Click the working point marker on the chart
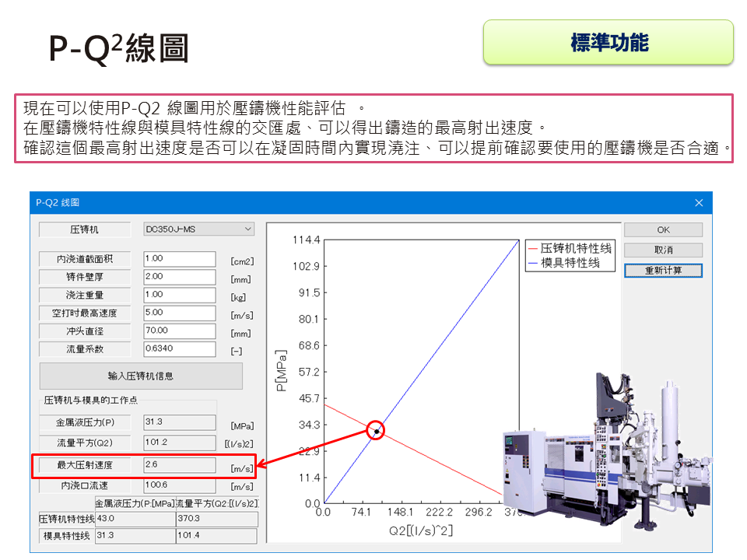The height and width of the screenshot is (560, 747). click(x=376, y=430)
